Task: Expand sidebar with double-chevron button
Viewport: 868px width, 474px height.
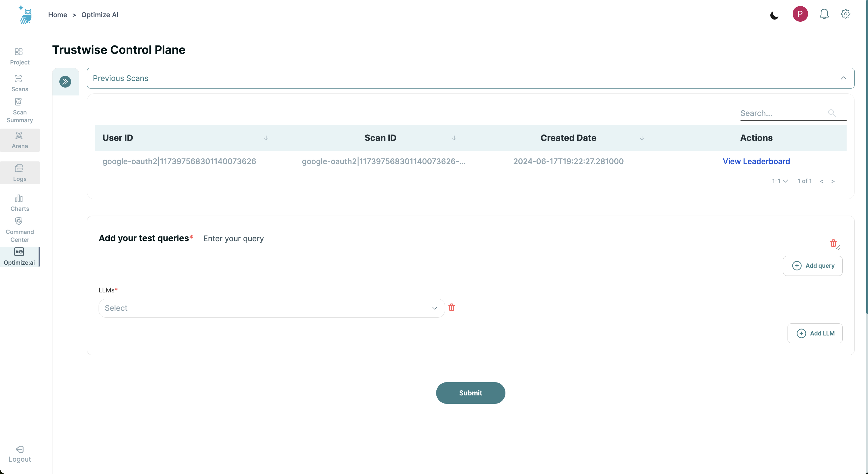Action: click(65, 82)
